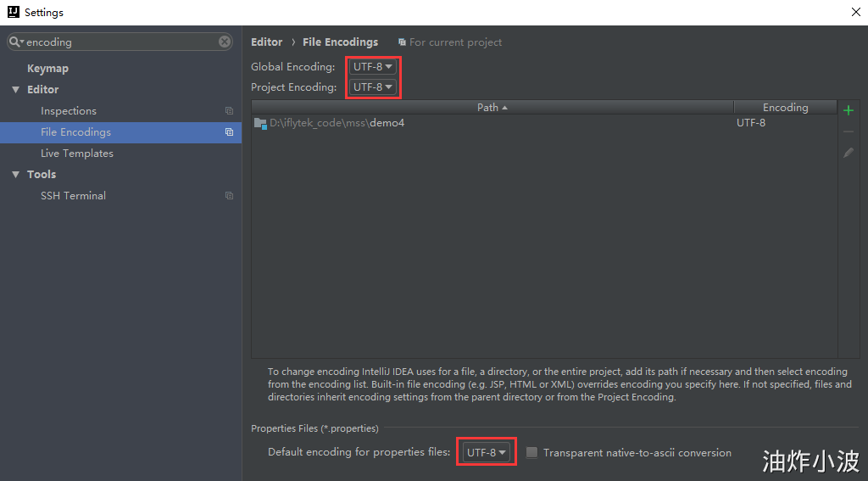
Task: Close the Settings dialog window
Action: pos(855,12)
